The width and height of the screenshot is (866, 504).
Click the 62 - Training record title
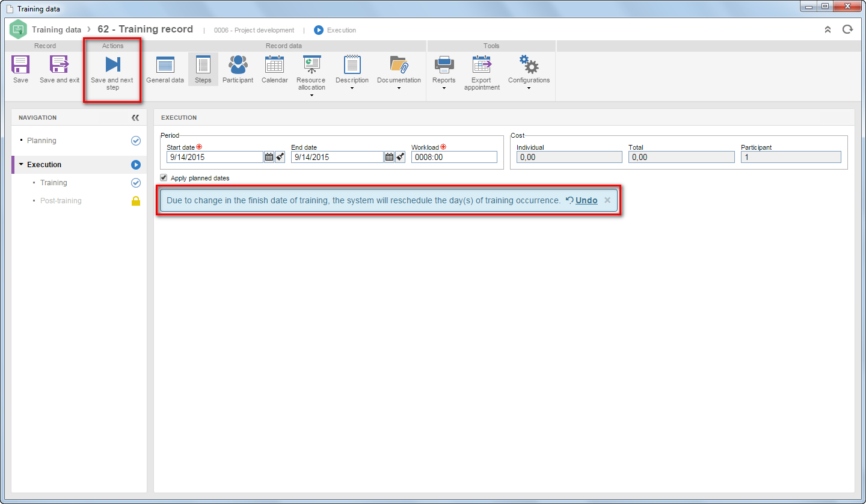point(145,29)
